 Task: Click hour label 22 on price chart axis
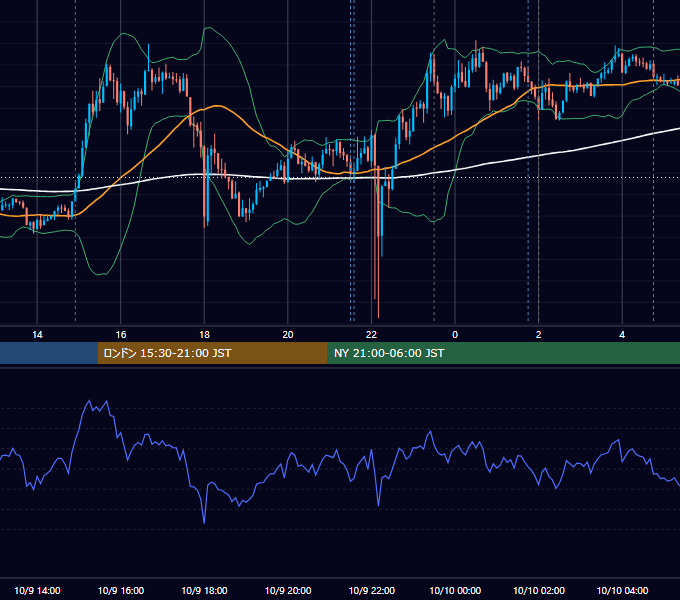point(372,334)
